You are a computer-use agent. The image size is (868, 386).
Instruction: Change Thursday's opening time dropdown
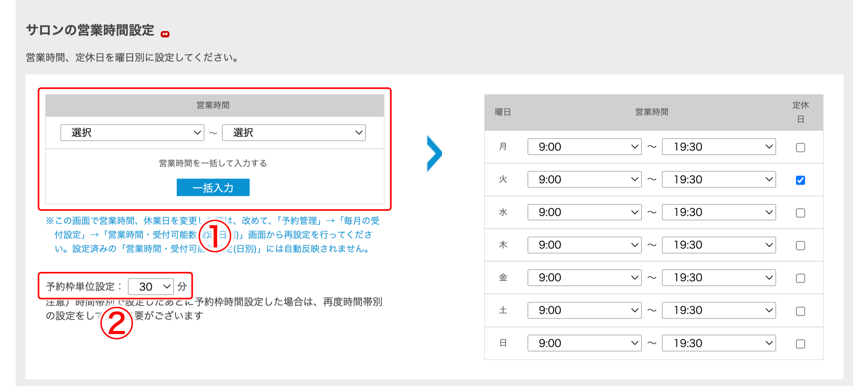(x=584, y=245)
